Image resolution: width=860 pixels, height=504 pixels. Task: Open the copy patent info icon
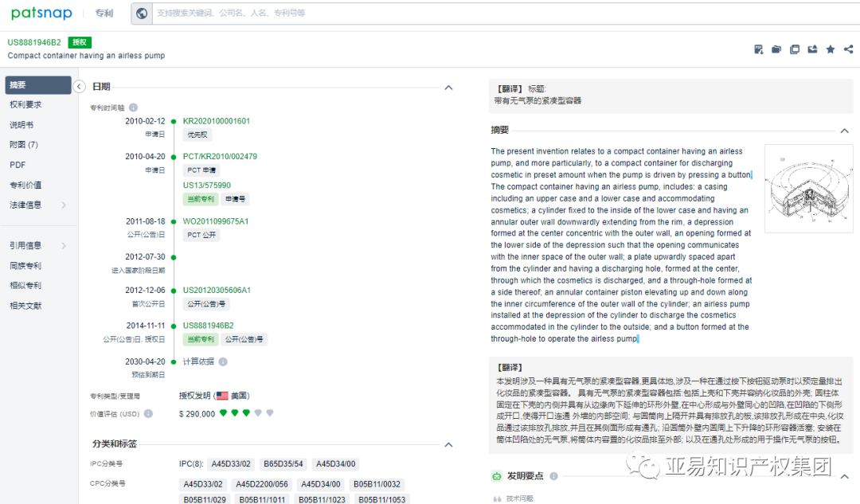coord(795,49)
